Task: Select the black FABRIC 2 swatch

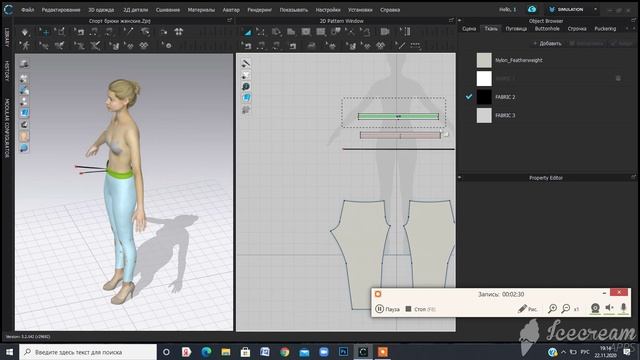Action: (x=484, y=97)
